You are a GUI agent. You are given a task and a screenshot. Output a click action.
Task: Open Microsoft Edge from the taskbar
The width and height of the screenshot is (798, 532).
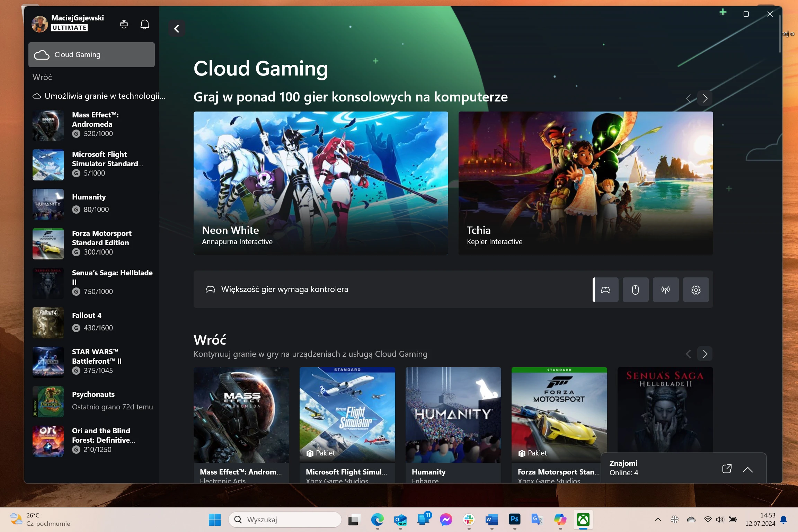(377, 520)
